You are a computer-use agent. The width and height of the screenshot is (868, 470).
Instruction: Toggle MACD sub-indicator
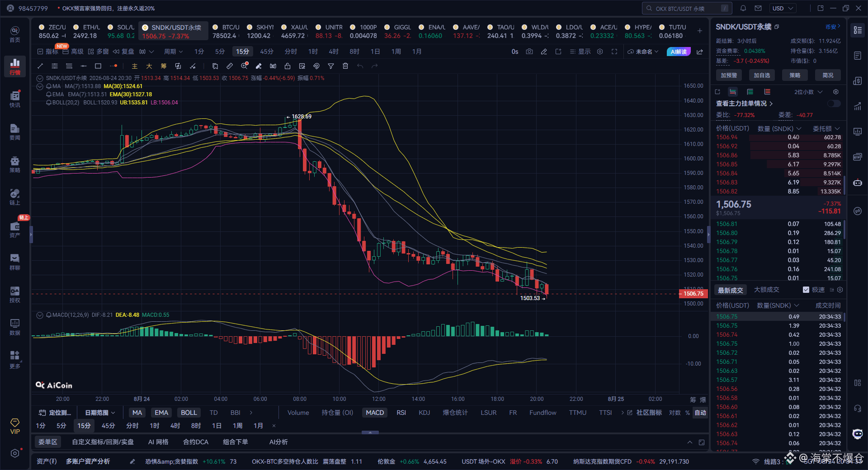[375, 413]
